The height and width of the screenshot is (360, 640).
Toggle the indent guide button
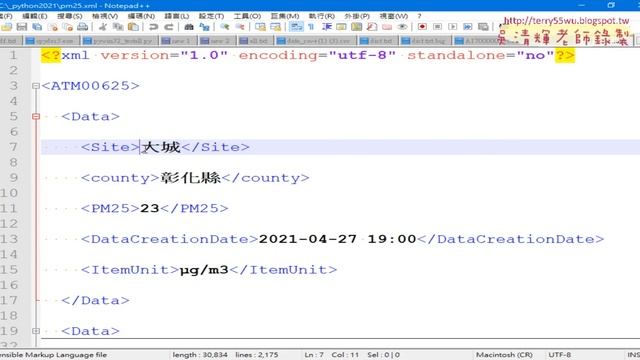(x=327, y=27)
